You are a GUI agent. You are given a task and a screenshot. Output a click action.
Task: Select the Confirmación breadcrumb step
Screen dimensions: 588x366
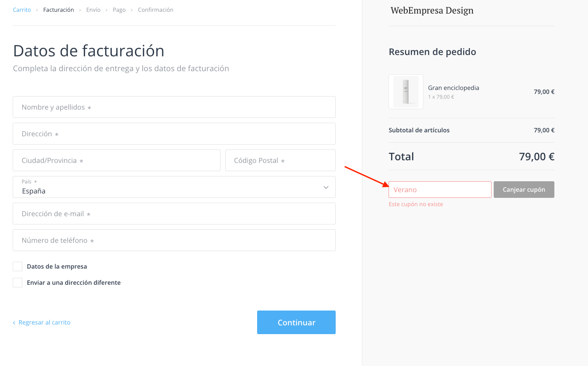click(155, 10)
